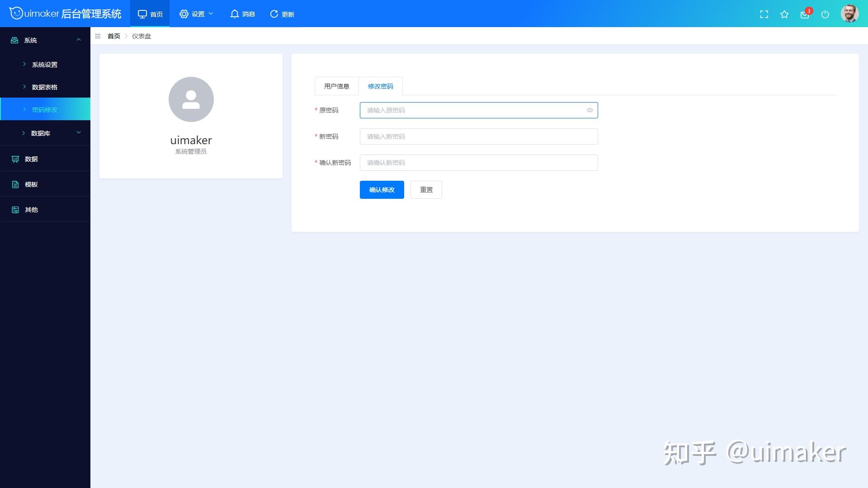Open favorites with the star icon
868x488 pixels.
tap(784, 14)
